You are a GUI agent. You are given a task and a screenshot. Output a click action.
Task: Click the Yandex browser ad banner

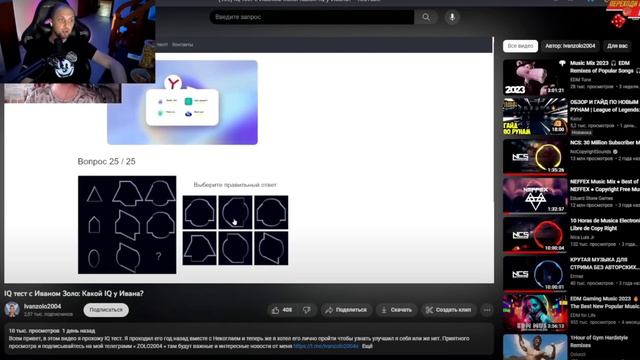click(182, 102)
